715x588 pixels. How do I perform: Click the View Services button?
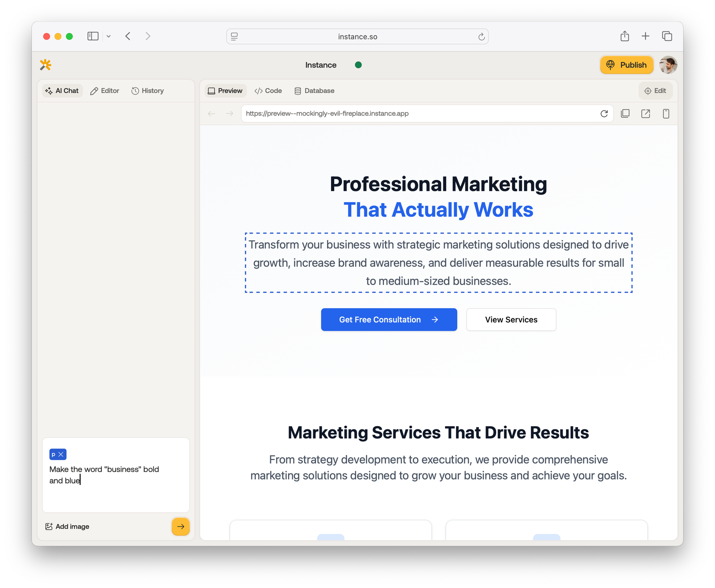pyautogui.click(x=511, y=320)
